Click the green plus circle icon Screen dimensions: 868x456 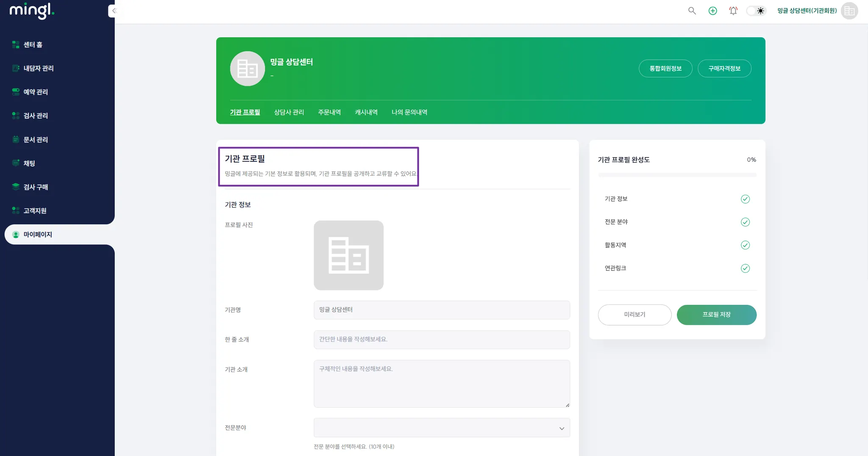click(x=713, y=11)
